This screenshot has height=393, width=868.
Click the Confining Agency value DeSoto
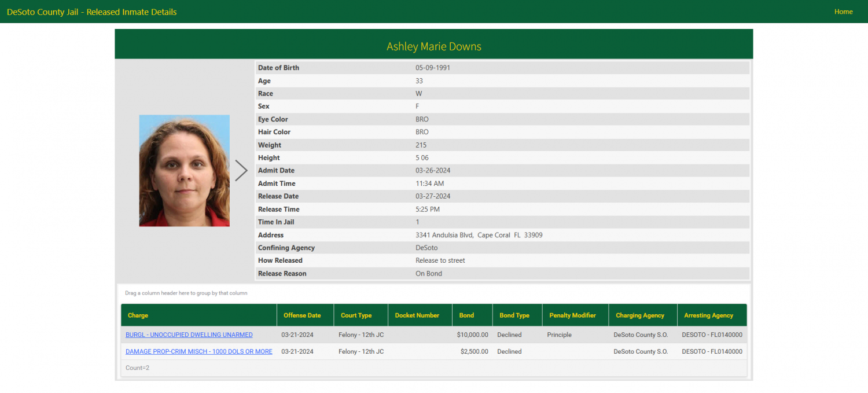click(426, 248)
